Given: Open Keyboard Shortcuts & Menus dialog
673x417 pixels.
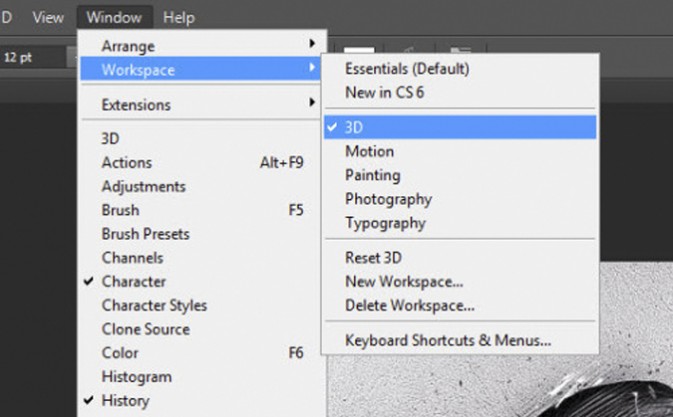Looking at the screenshot, I should click(447, 340).
